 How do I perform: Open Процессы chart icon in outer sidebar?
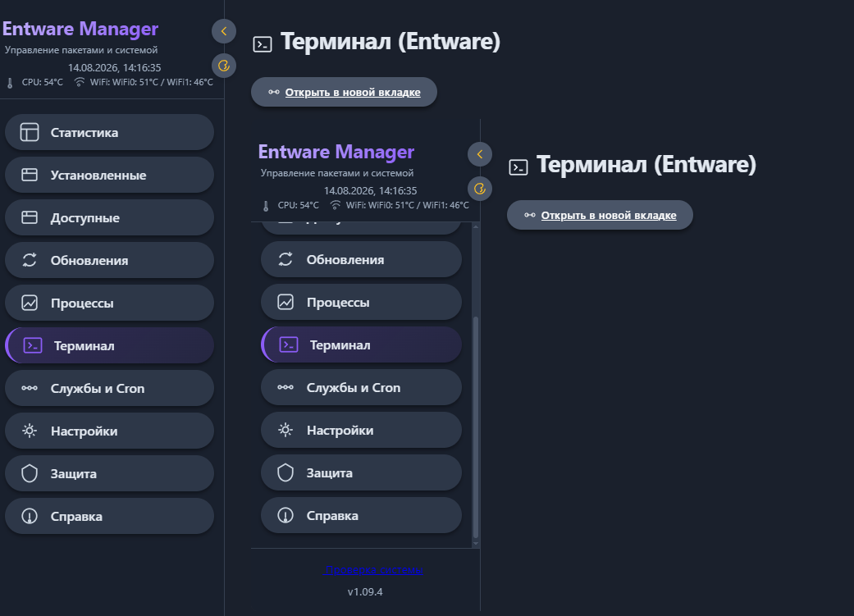[x=30, y=303]
